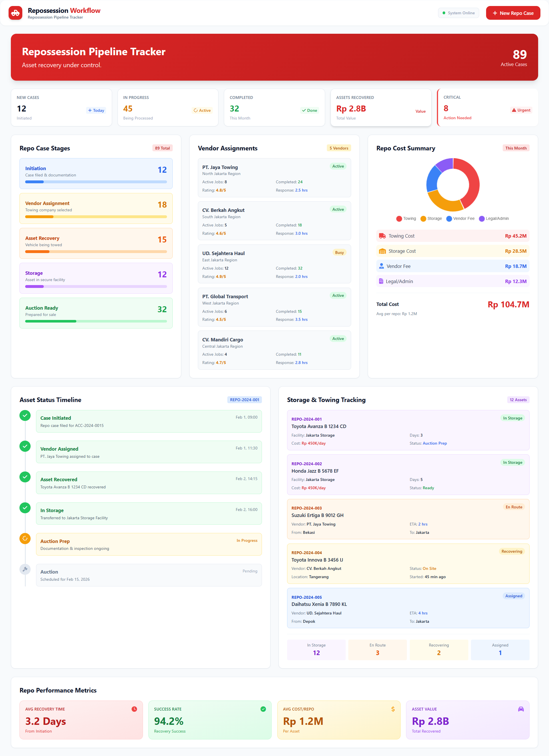Screen dimensions: 549x756
Task: Click the Auction Ready progress bar
Action: point(96,321)
